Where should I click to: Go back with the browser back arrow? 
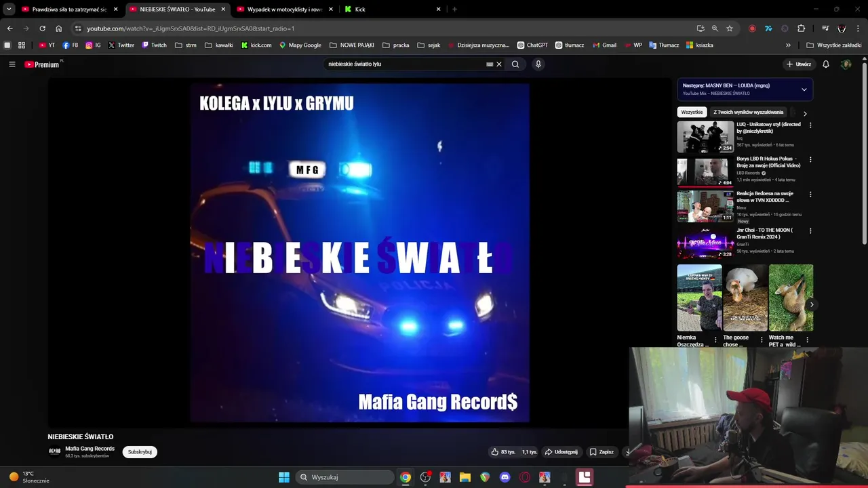pyautogui.click(x=9, y=28)
